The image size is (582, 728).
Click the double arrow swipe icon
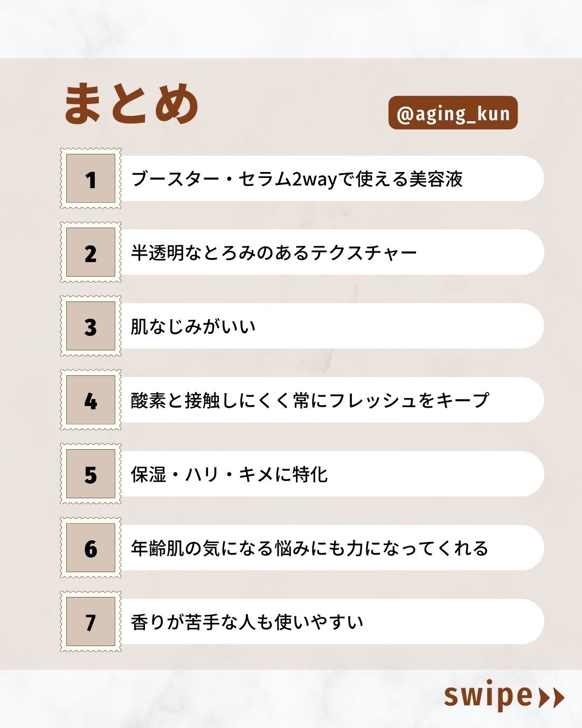pyautogui.click(x=551, y=697)
